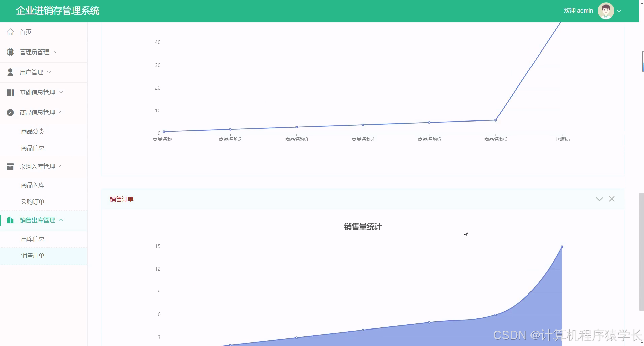Click the box icon for 采购入库管理
644x346 pixels.
point(10,167)
